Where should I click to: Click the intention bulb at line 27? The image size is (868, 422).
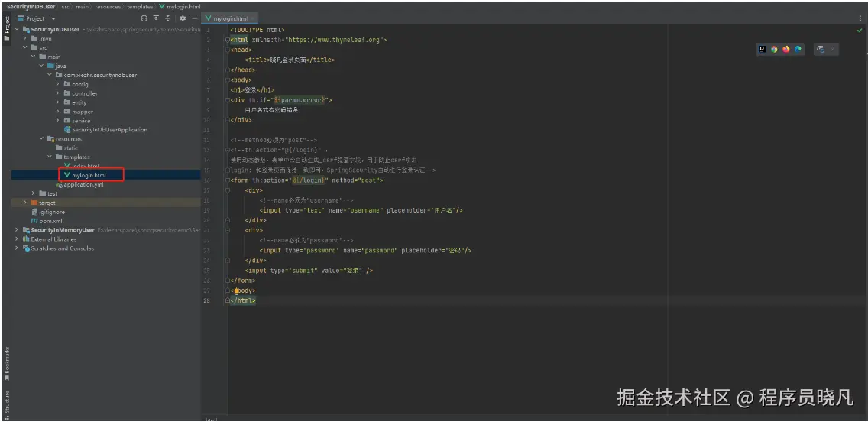(x=236, y=291)
